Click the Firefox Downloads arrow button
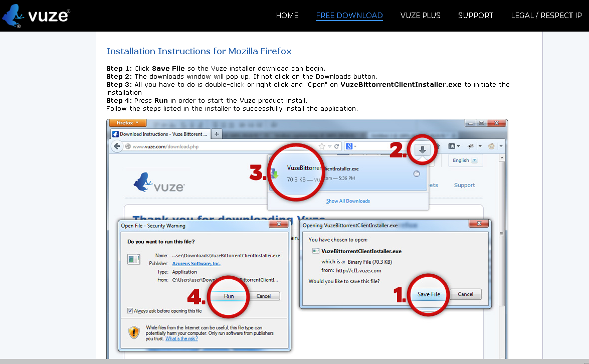This screenshot has width=589, height=364. (422, 150)
